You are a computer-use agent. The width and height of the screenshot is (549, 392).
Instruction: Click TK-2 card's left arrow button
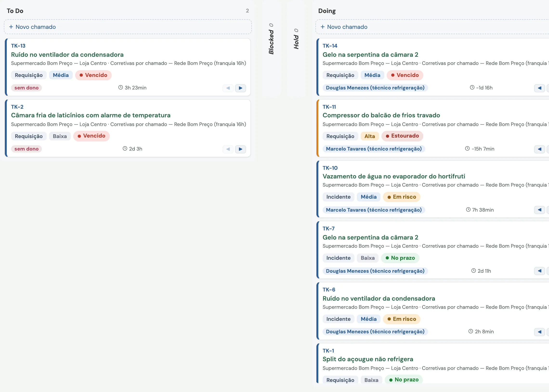pos(228,149)
